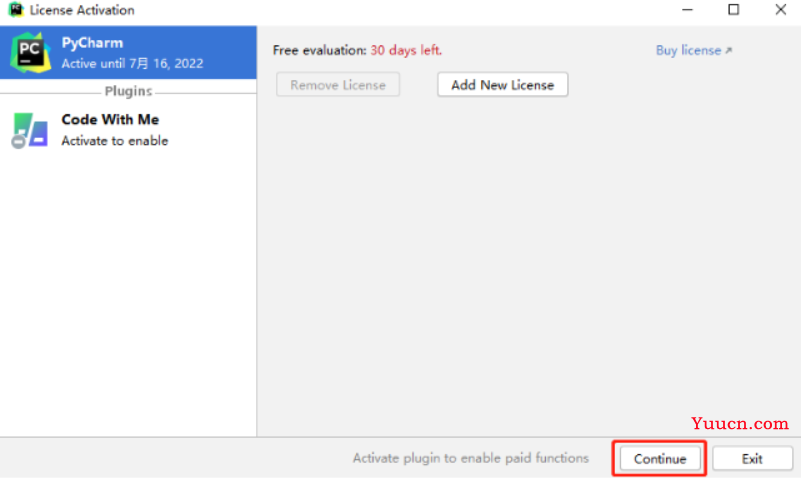The image size is (801, 478).
Task: Click "Activate to enable" text
Action: pyautogui.click(x=114, y=141)
